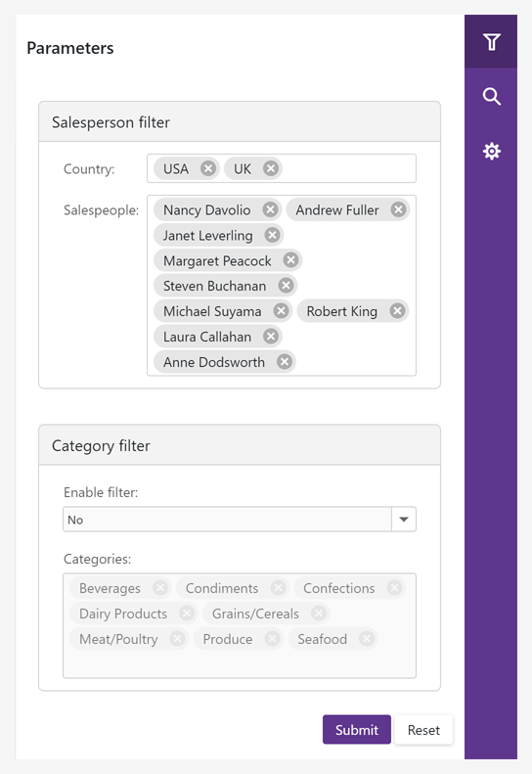The image size is (532, 774).
Task: Remove the USA country tag
Action: click(x=208, y=169)
